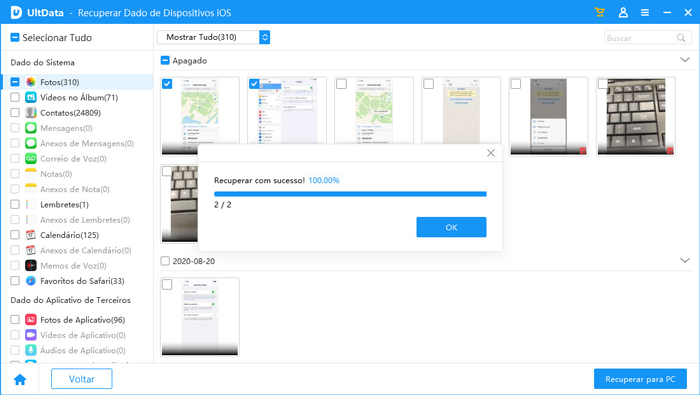700x395 pixels.
Task: Click the recovery progress bar
Action: point(350,194)
